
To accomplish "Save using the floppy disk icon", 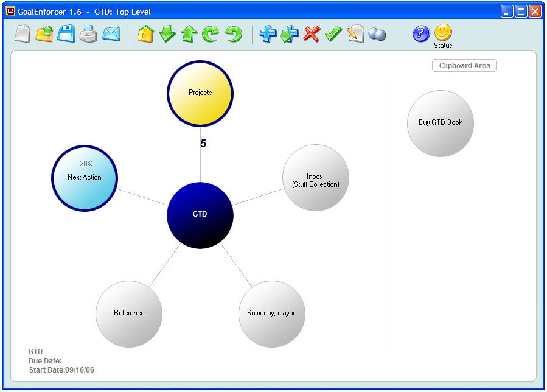I will tap(66, 34).
